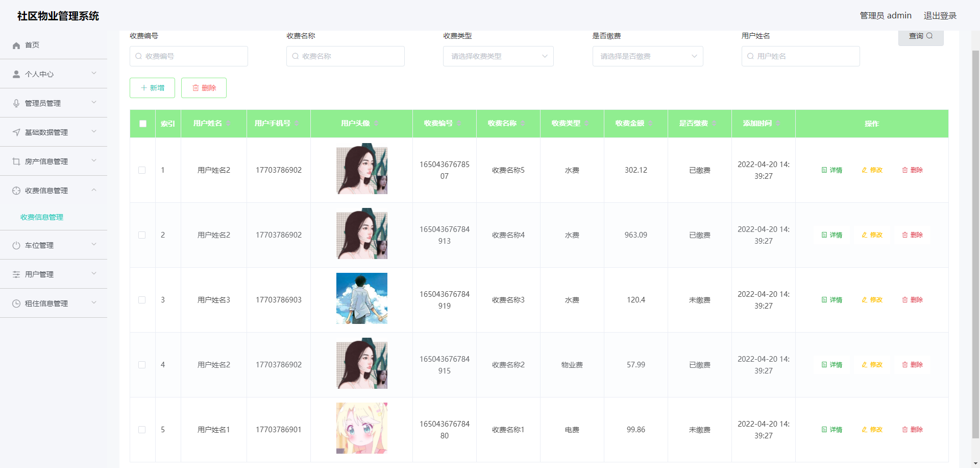Click 管理员 admin in header
The width and height of the screenshot is (980, 468).
886,16
